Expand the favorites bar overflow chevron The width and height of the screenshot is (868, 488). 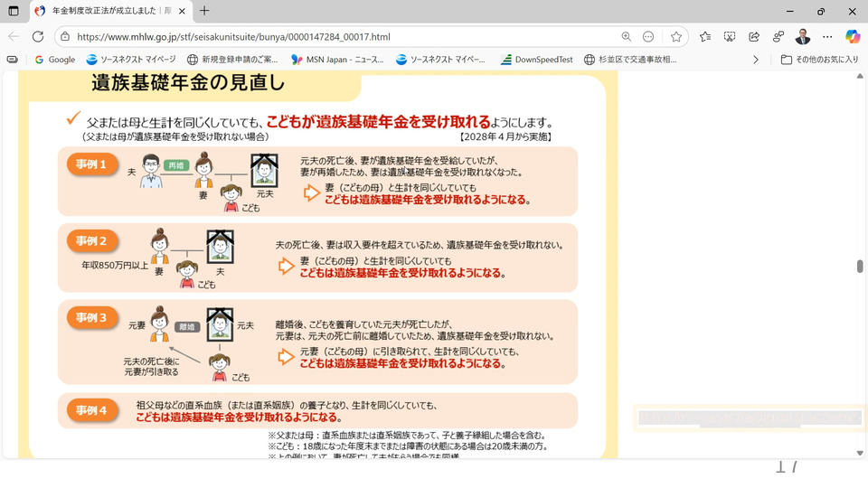tap(756, 60)
